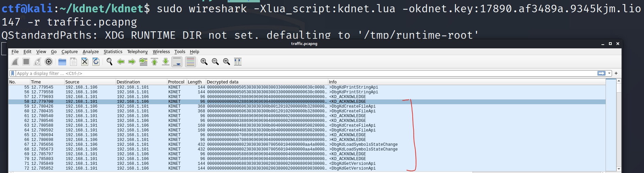Reset packet text to normal size

tap(227, 62)
